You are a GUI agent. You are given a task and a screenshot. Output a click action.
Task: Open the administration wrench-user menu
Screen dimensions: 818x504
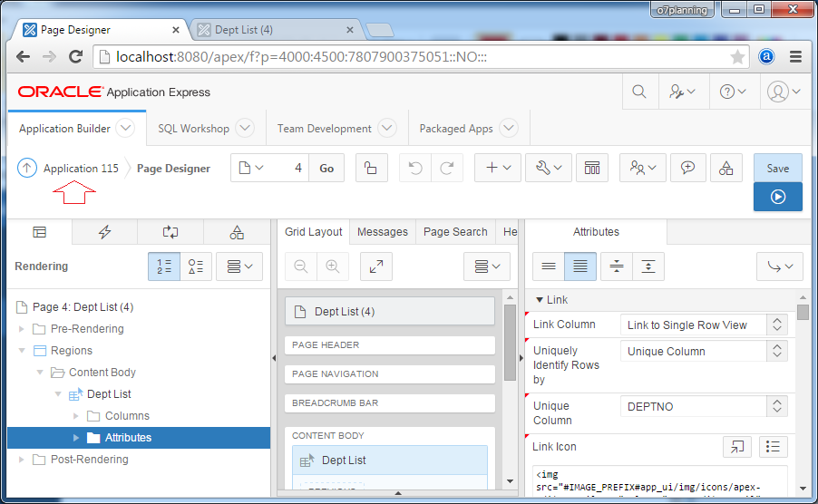[x=682, y=92]
